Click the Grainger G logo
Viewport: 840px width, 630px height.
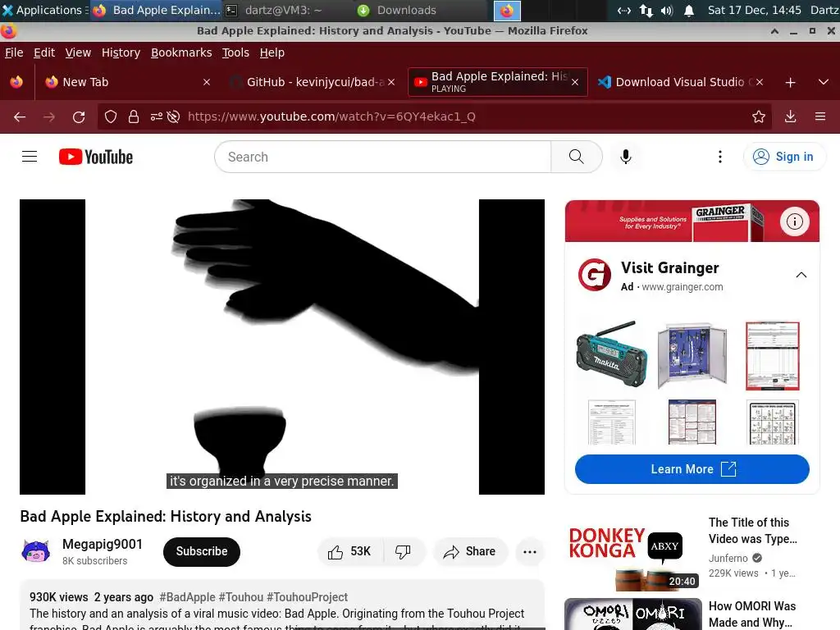point(595,275)
